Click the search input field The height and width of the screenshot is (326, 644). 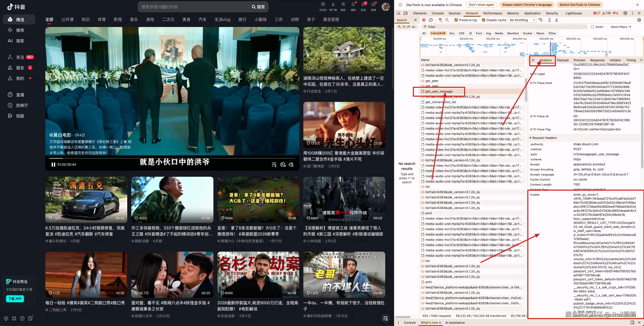[194, 7]
